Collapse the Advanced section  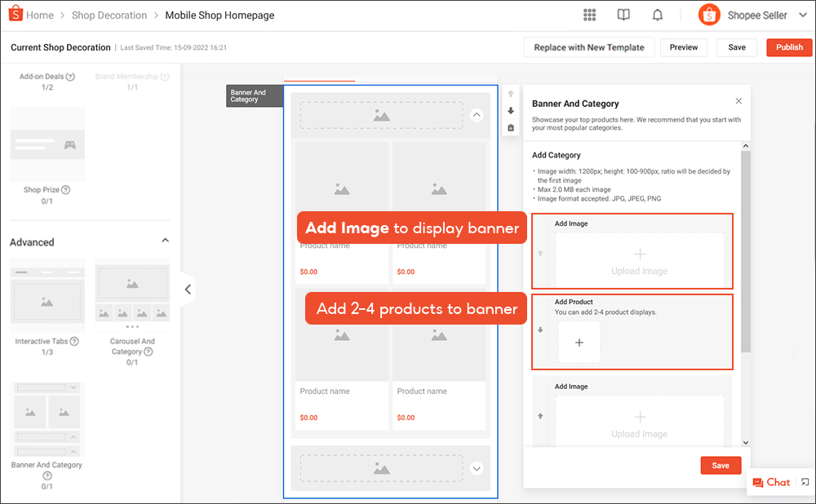(166, 241)
